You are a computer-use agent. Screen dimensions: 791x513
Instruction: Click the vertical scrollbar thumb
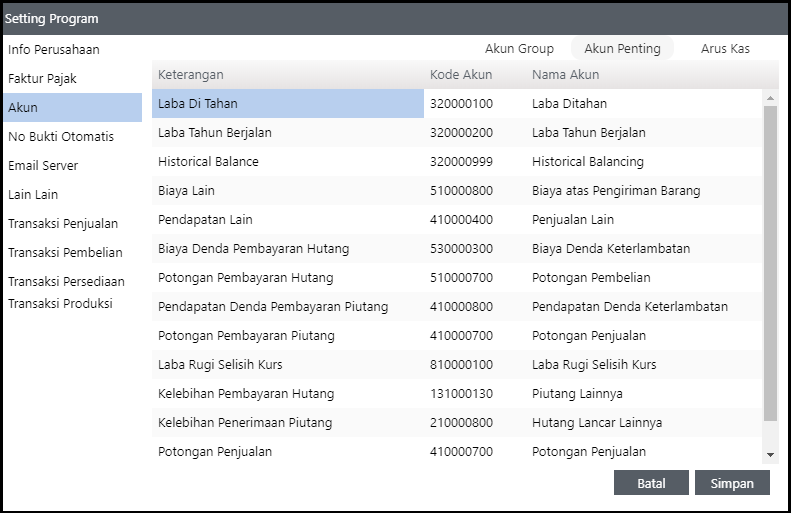769,260
